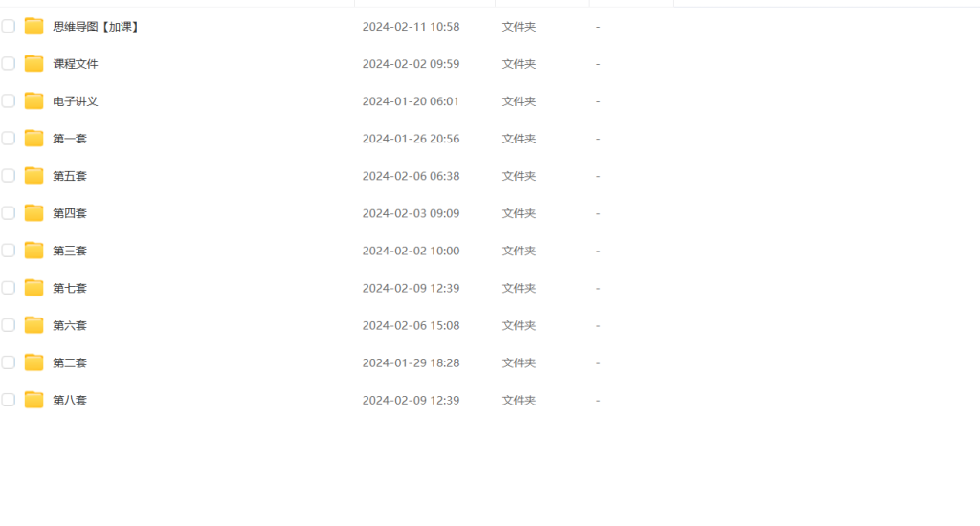Click the 电子讲义 folder name
Image resolution: width=980 pixels, height=526 pixels.
(x=75, y=101)
